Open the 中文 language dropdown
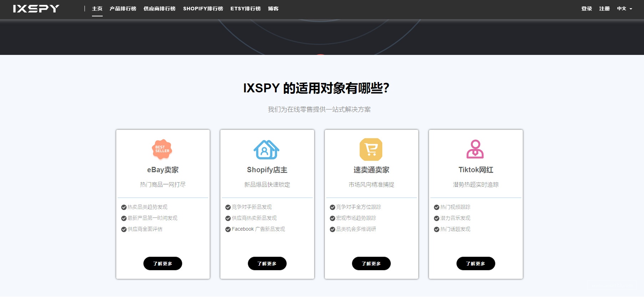The width and height of the screenshot is (644, 297). (x=624, y=9)
